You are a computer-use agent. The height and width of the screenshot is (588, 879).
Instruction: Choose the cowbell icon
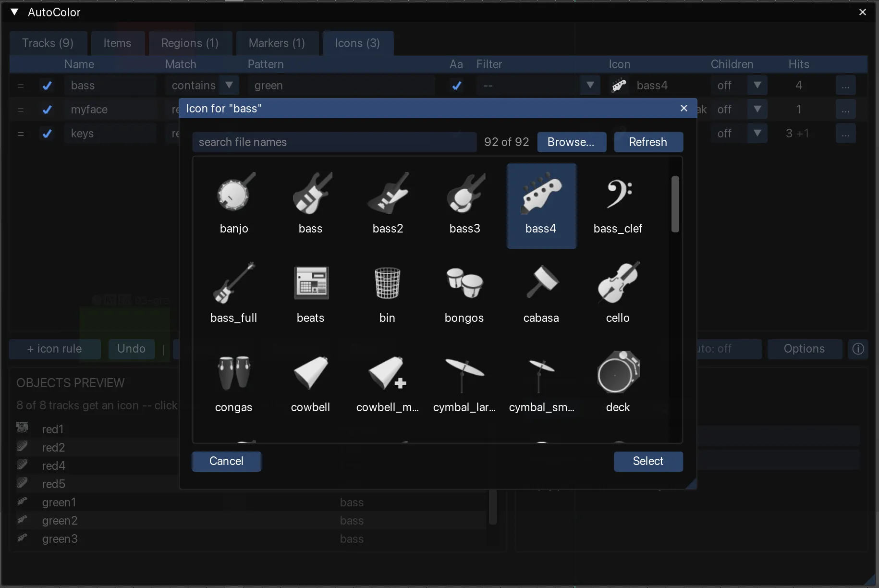[311, 384]
